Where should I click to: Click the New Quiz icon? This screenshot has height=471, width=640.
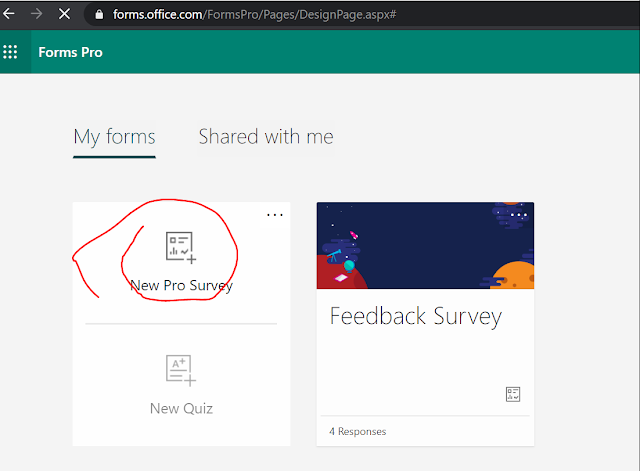click(x=181, y=371)
